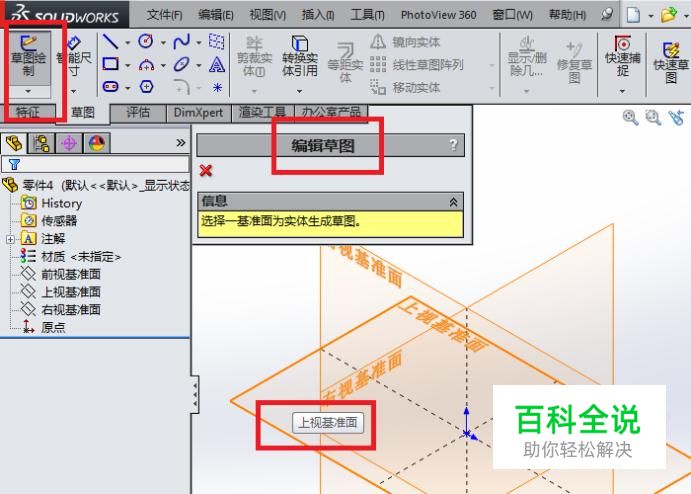This screenshot has width=691, height=494.
Task: Select the Text sketch tool
Action: coord(217,65)
